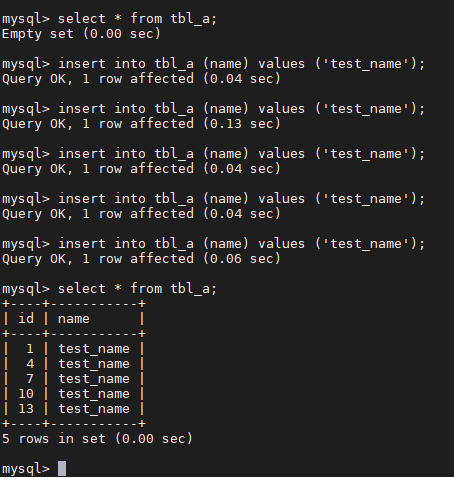Click the row with id 4
Image resolution: width=454 pixels, height=478 pixels.
click(73, 364)
